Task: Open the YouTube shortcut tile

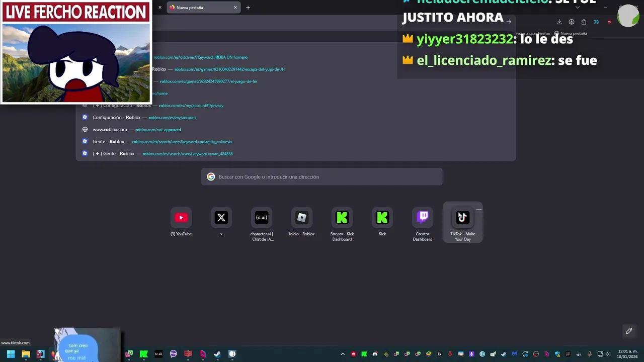Action: point(181,222)
